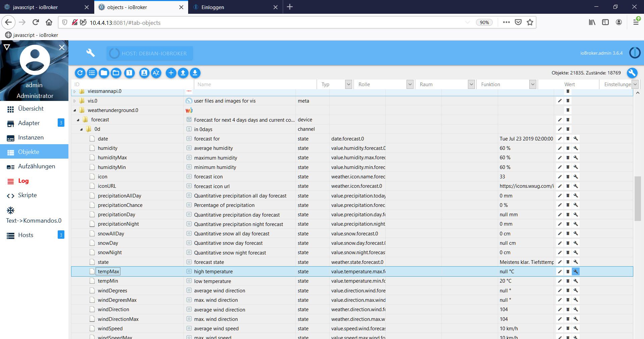Open javascript - ioBroker bookmark
Screen dimensions: 644x339
coord(32,35)
